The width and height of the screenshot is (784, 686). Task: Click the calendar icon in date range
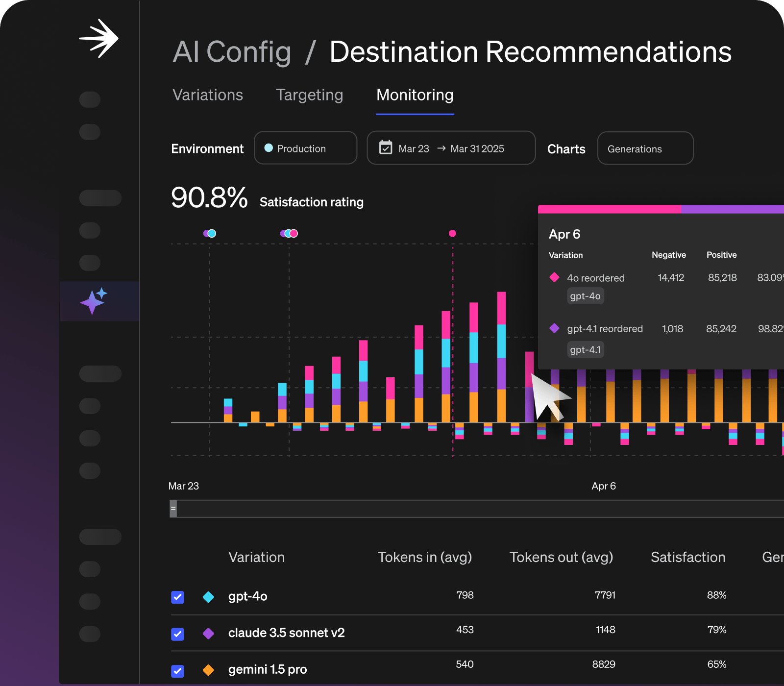click(386, 147)
